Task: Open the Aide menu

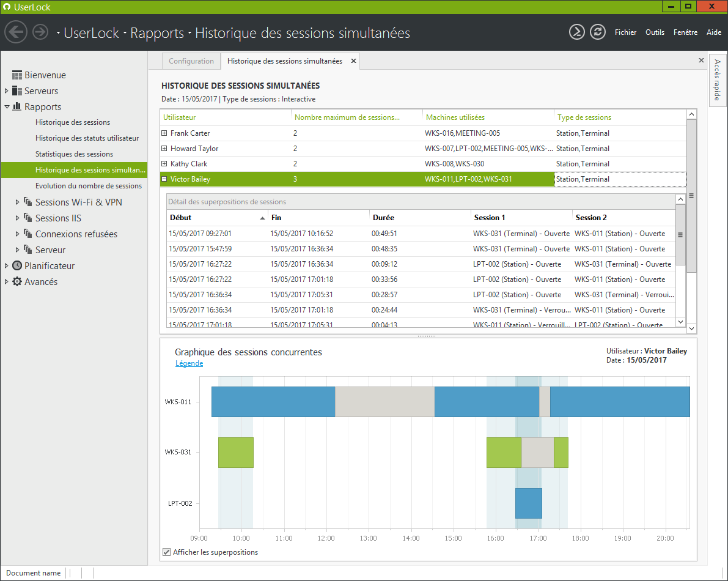Action: click(713, 32)
